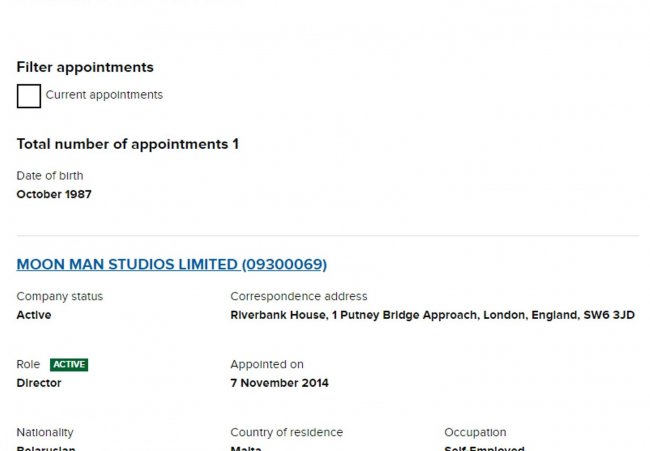Click the Filter appointments heading

tap(85, 67)
